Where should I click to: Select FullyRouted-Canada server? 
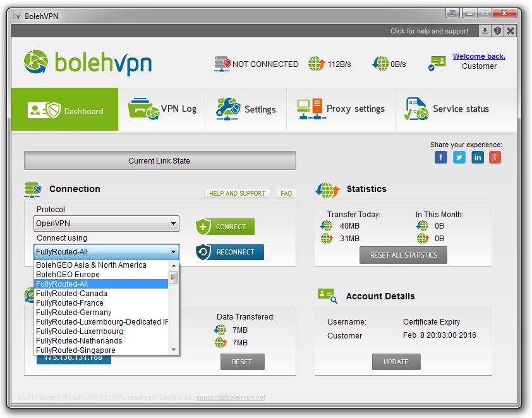click(101, 293)
